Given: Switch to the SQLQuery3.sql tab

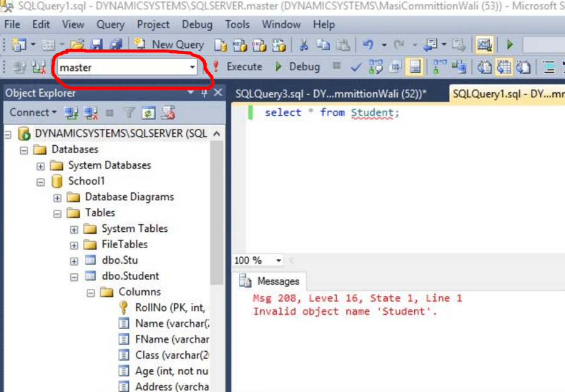Looking at the screenshot, I should coord(330,94).
